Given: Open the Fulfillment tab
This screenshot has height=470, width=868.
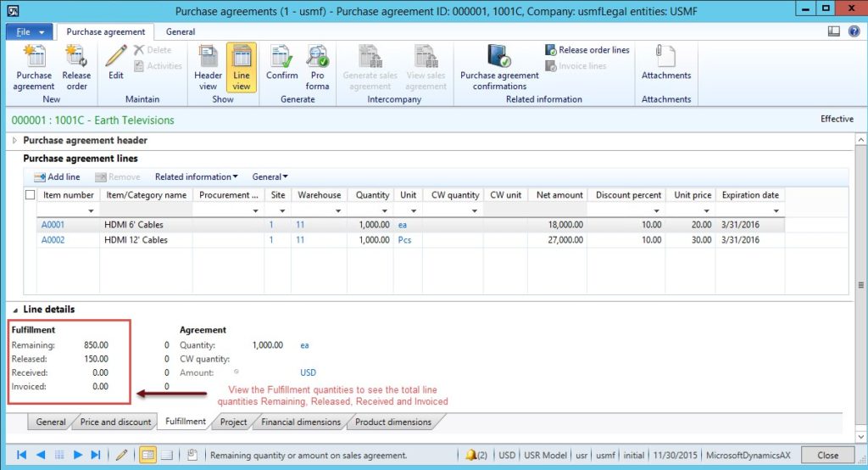Looking at the screenshot, I should click(186, 422).
